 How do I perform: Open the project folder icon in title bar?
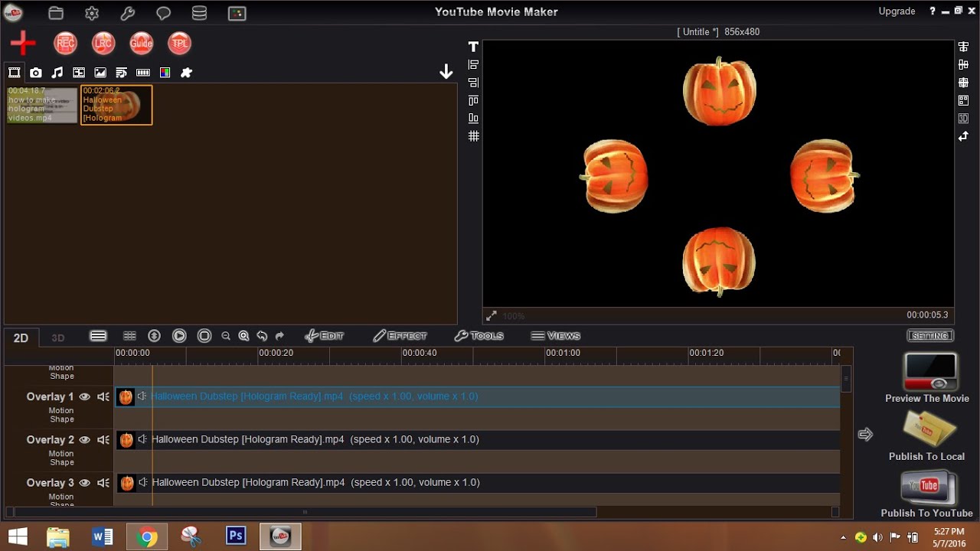(x=56, y=12)
